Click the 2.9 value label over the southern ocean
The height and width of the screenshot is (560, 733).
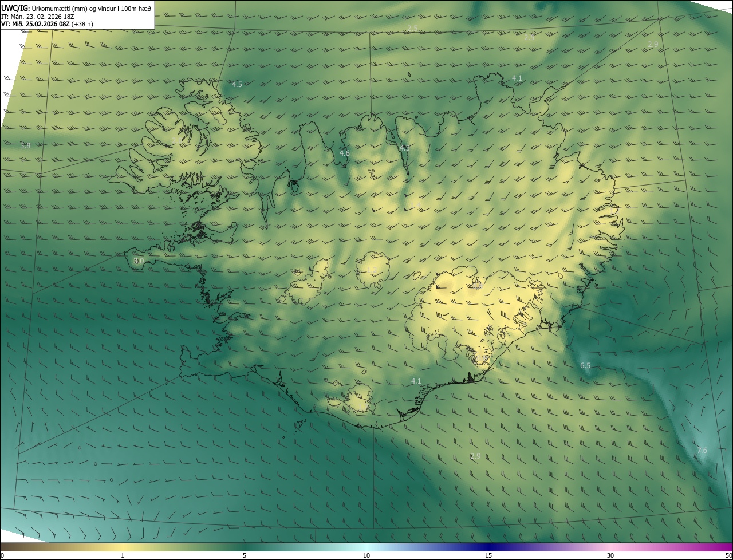point(475,456)
